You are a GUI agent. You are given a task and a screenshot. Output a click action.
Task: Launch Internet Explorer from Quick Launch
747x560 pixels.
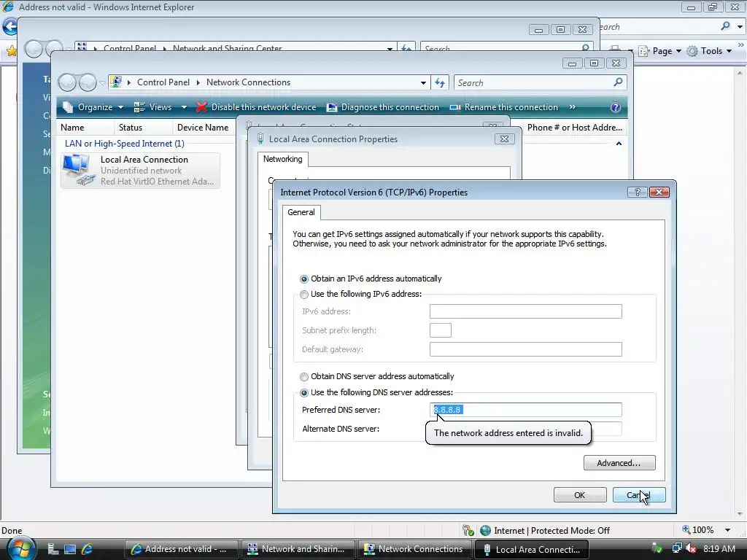pos(88,549)
